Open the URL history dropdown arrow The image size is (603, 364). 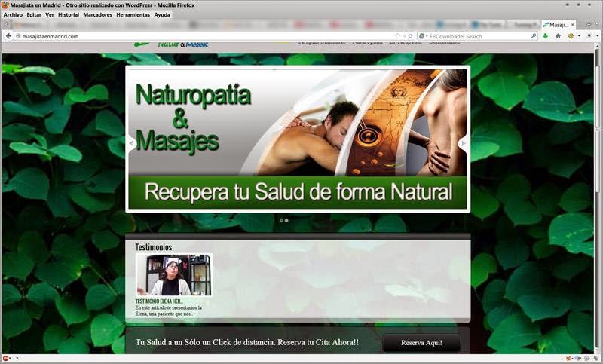pos(404,36)
